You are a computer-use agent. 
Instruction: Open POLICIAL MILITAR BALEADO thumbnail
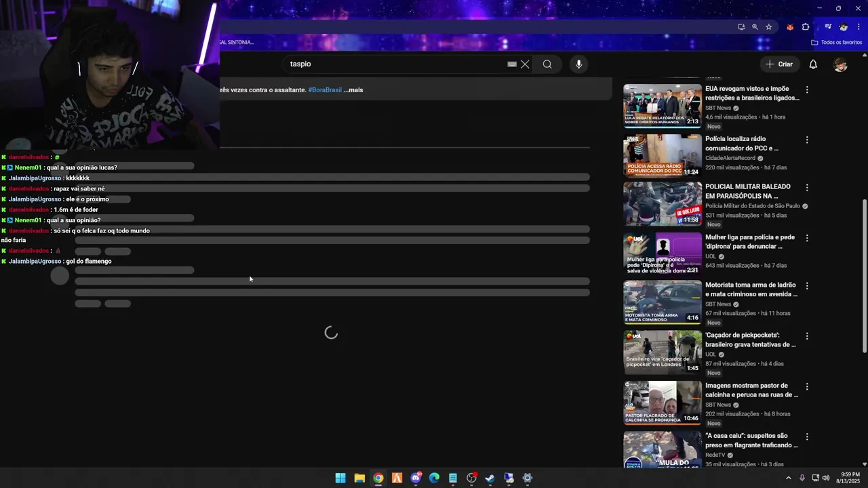[663, 203]
